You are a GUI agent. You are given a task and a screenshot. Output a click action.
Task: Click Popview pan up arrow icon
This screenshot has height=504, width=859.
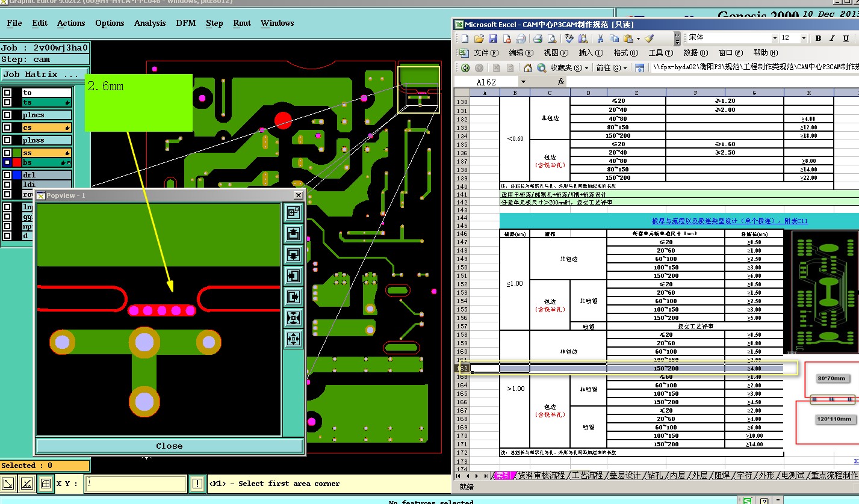tap(294, 233)
